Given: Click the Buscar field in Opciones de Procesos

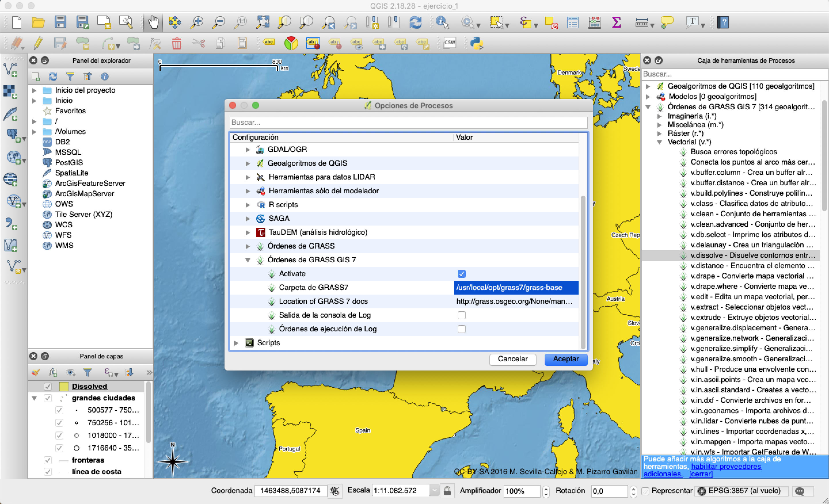Looking at the screenshot, I should tap(408, 122).
